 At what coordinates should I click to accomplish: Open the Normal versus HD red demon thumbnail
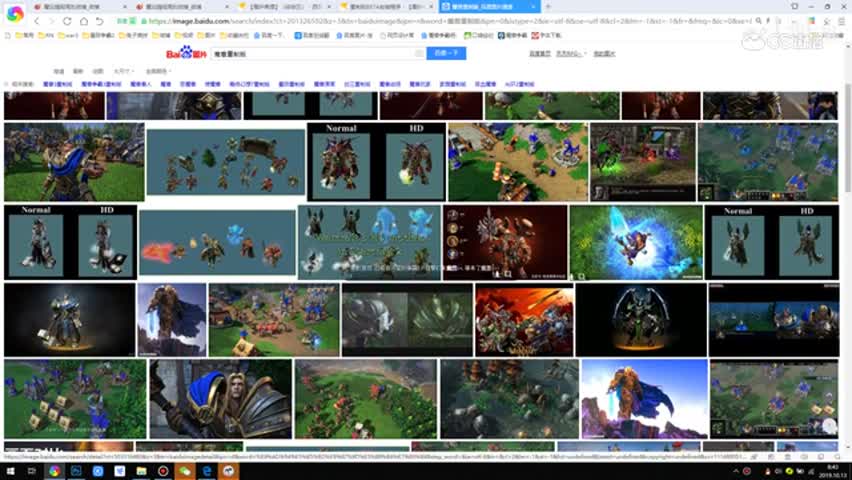click(x=377, y=162)
